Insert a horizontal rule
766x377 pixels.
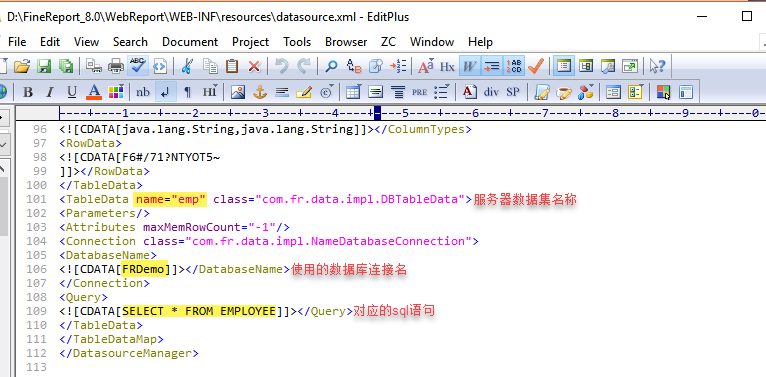tap(281, 92)
